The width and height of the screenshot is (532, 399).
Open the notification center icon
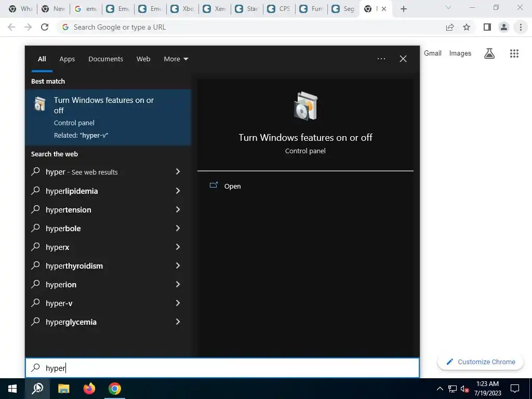coord(515,389)
